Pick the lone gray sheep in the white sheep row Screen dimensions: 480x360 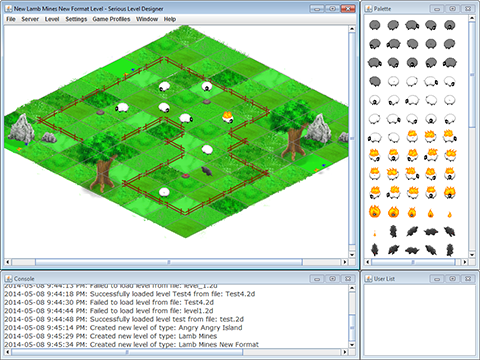click(375, 81)
